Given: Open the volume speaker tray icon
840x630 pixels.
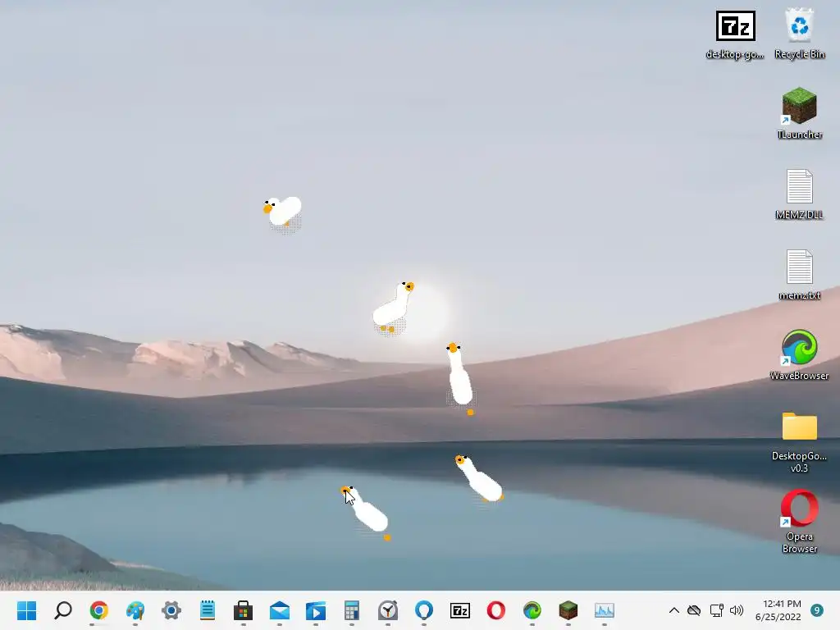Looking at the screenshot, I should pyautogui.click(x=737, y=610).
